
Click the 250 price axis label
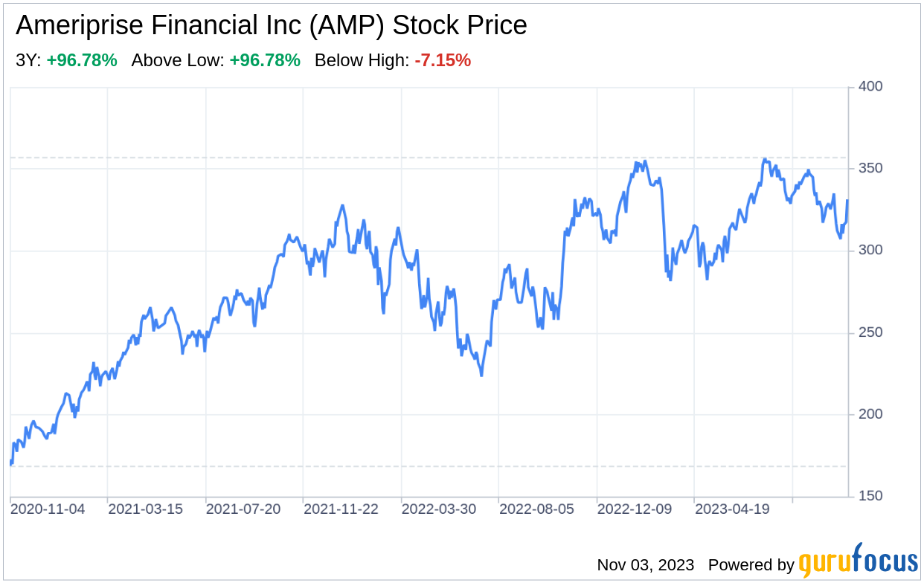coord(870,332)
